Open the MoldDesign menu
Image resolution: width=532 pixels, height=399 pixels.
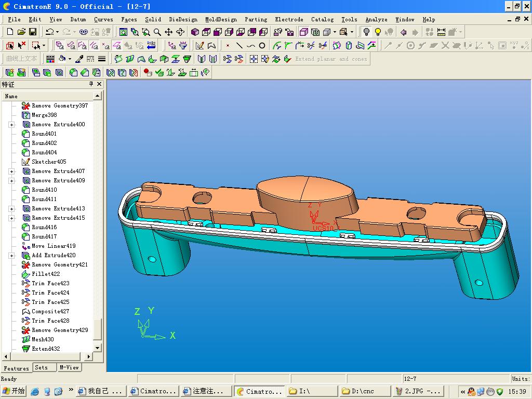click(x=221, y=20)
